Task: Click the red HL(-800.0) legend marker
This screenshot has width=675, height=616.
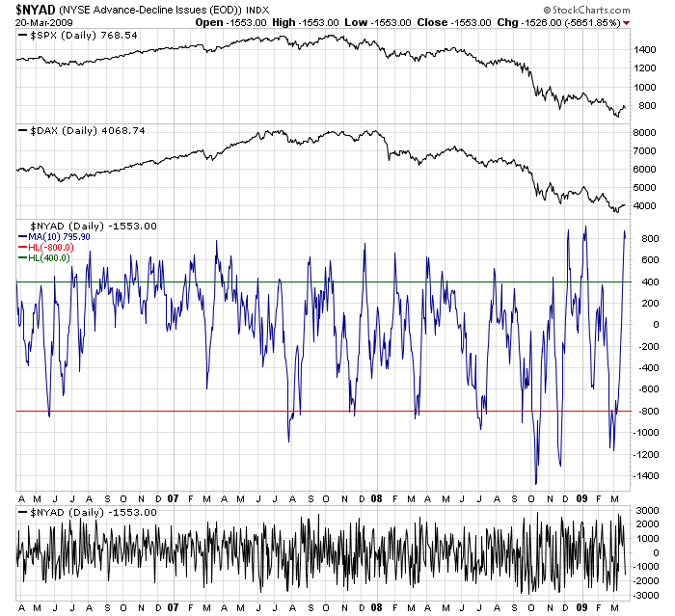Action: point(23,248)
